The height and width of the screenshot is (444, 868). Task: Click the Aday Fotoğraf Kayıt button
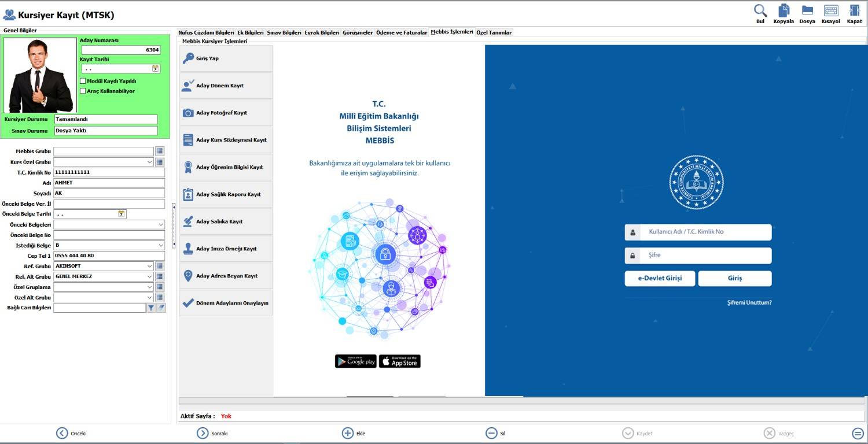pyautogui.click(x=226, y=113)
